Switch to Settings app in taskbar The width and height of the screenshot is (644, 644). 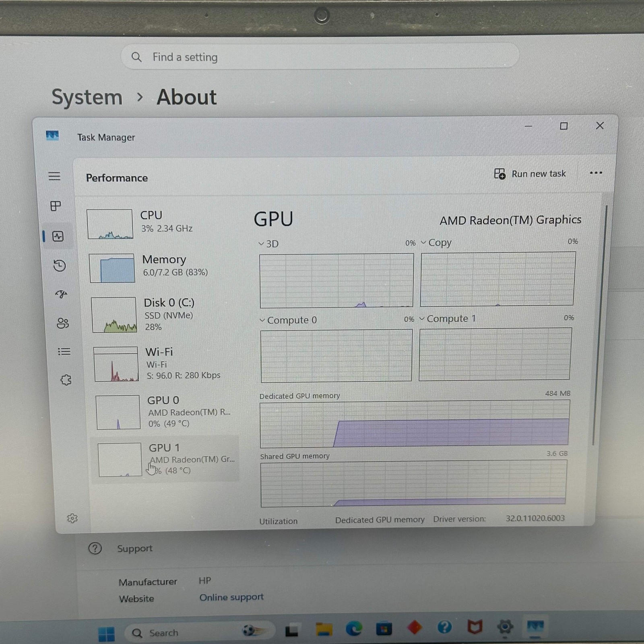tap(505, 627)
